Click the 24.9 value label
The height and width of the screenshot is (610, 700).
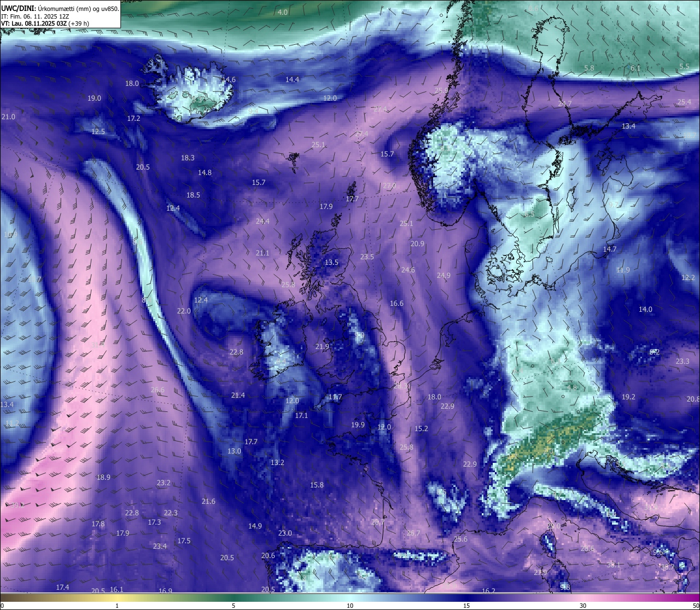(444, 275)
